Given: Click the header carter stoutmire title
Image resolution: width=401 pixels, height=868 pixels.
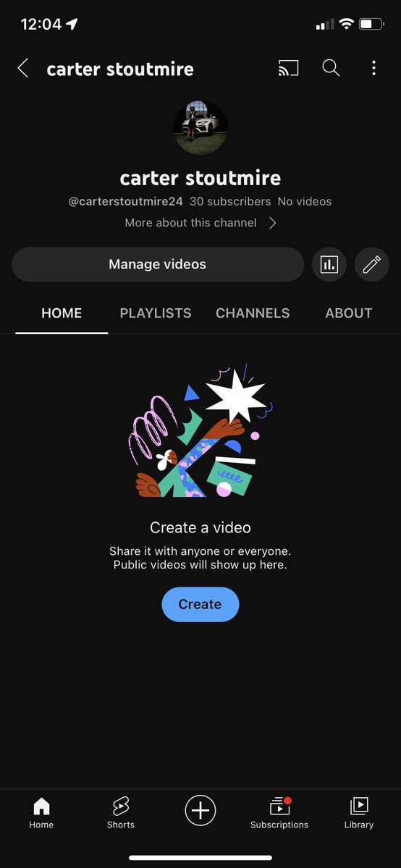Looking at the screenshot, I should pos(120,69).
